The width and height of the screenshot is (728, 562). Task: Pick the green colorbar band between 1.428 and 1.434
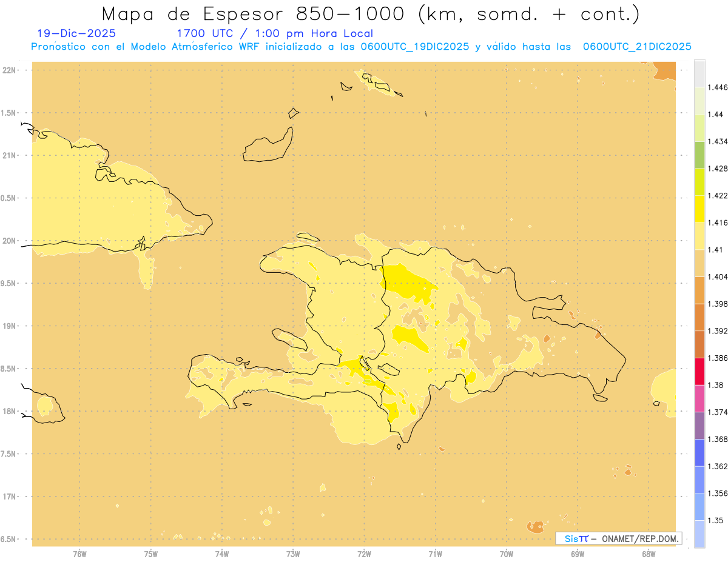(x=699, y=155)
